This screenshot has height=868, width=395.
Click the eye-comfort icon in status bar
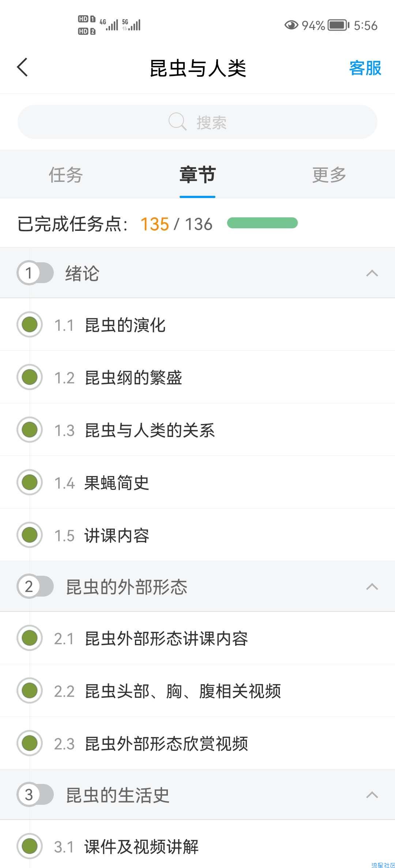(291, 25)
